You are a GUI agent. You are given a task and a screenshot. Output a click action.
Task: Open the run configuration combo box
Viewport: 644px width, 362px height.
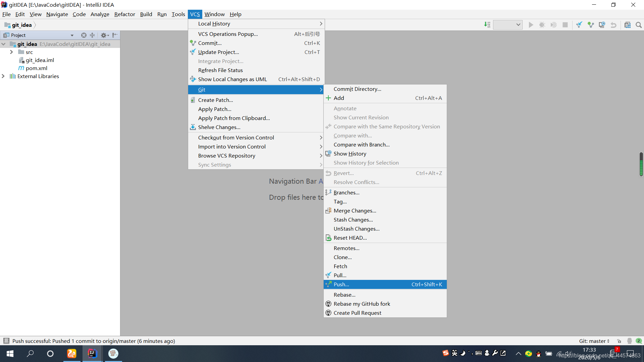507,25
